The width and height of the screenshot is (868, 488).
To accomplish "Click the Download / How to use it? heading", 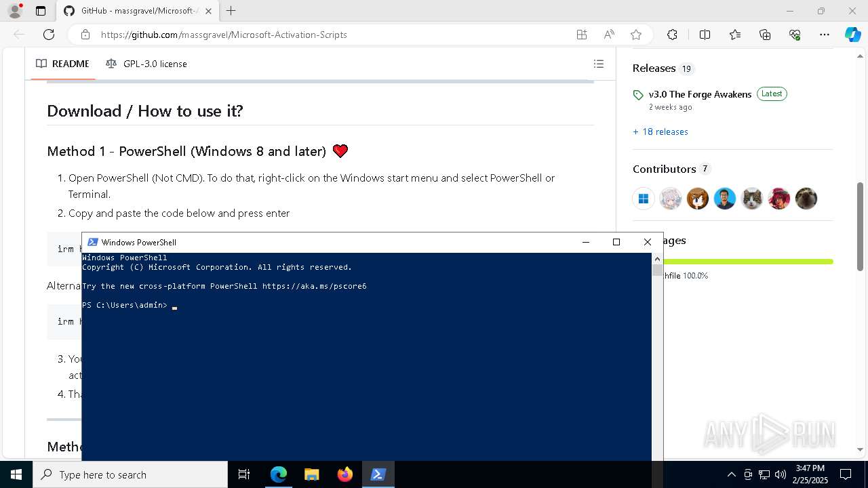I will 145,111.
